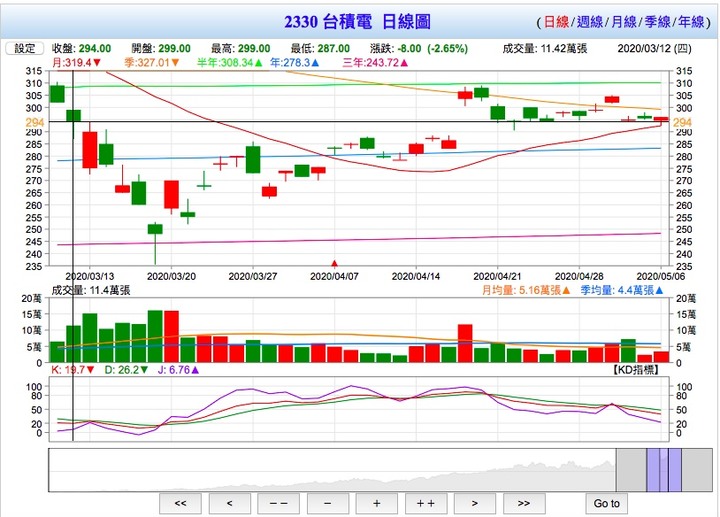Switch to 季線 quarterly chart

[657, 22]
